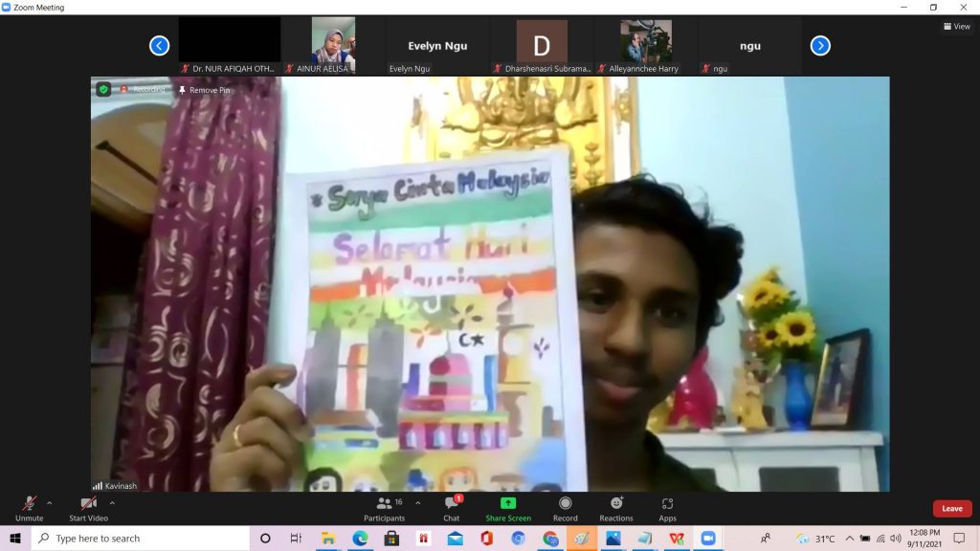Select AINUR AELISA's video thumbnail
The image size is (980, 551).
333,40
